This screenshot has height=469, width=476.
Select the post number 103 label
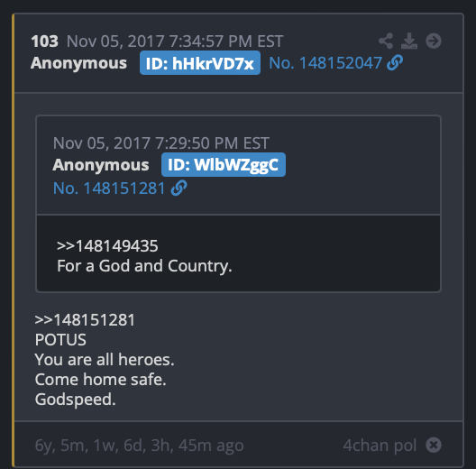click(45, 41)
